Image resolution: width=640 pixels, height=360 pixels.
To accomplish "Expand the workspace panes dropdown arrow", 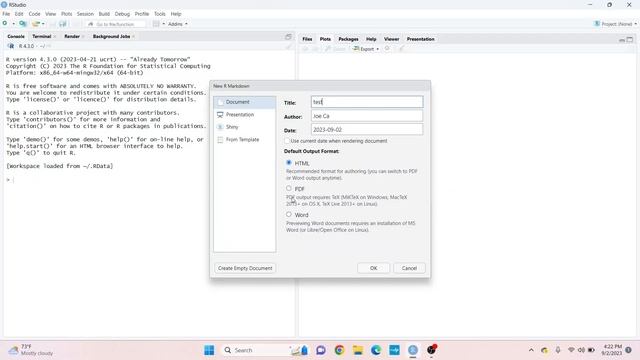I will (x=164, y=24).
